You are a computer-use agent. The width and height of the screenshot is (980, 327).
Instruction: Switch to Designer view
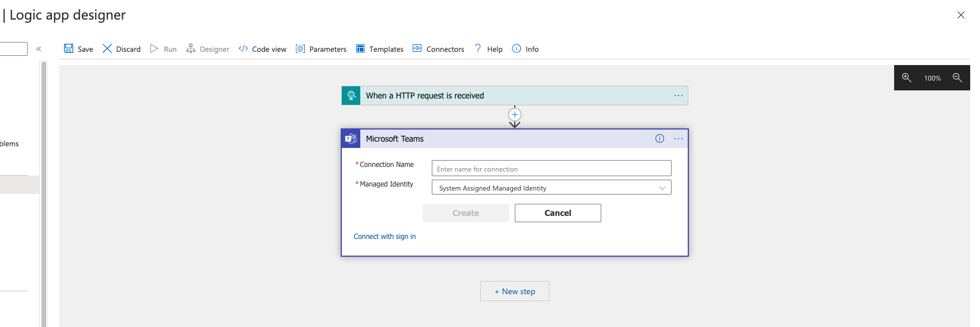208,49
